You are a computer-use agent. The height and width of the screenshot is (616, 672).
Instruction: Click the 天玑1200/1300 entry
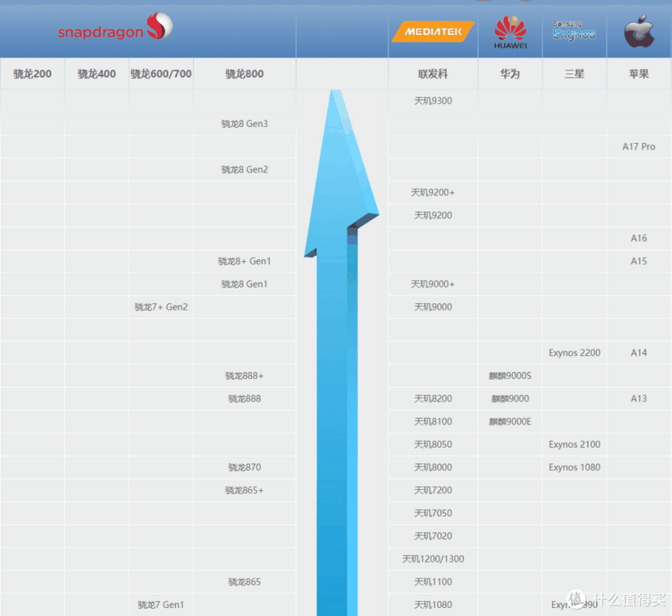(x=433, y=560)
